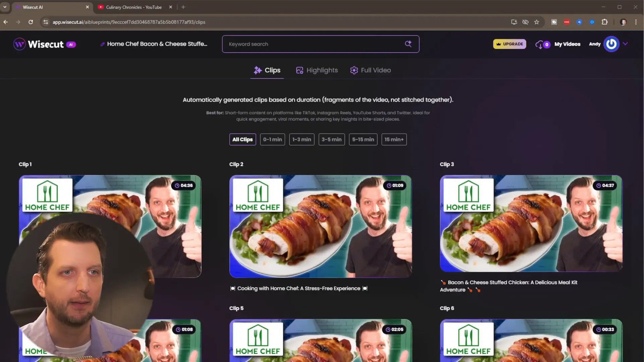Filter clips by 5-15 min

click(x=363, y=139)
